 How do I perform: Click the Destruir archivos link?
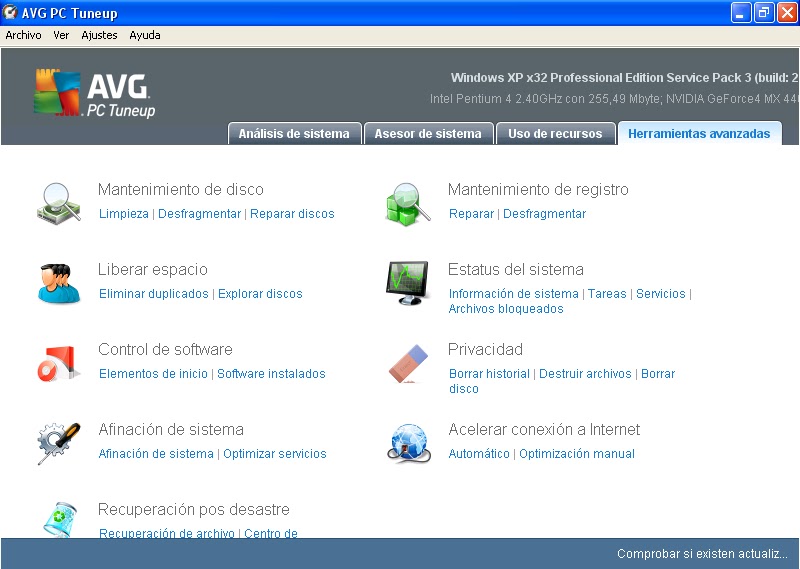(585, 374)
